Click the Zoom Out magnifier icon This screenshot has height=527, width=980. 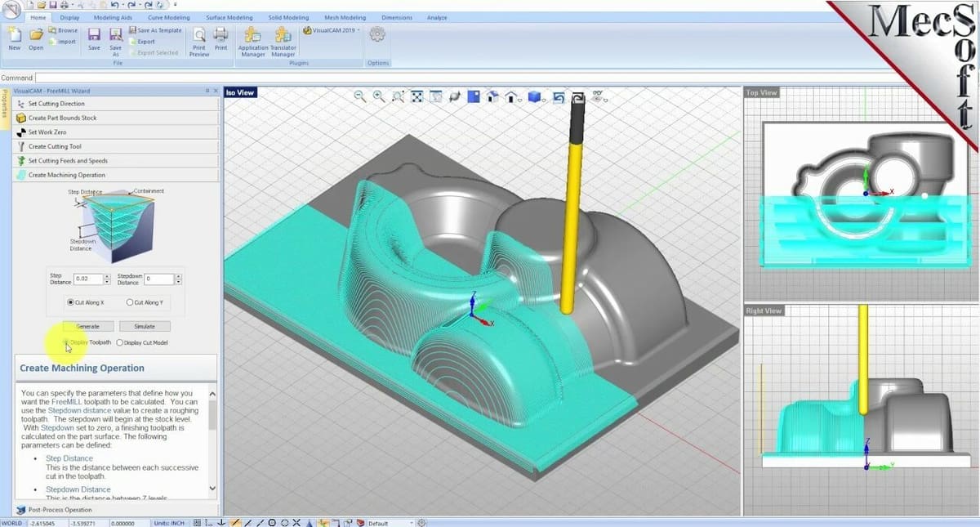pos(360,96)
